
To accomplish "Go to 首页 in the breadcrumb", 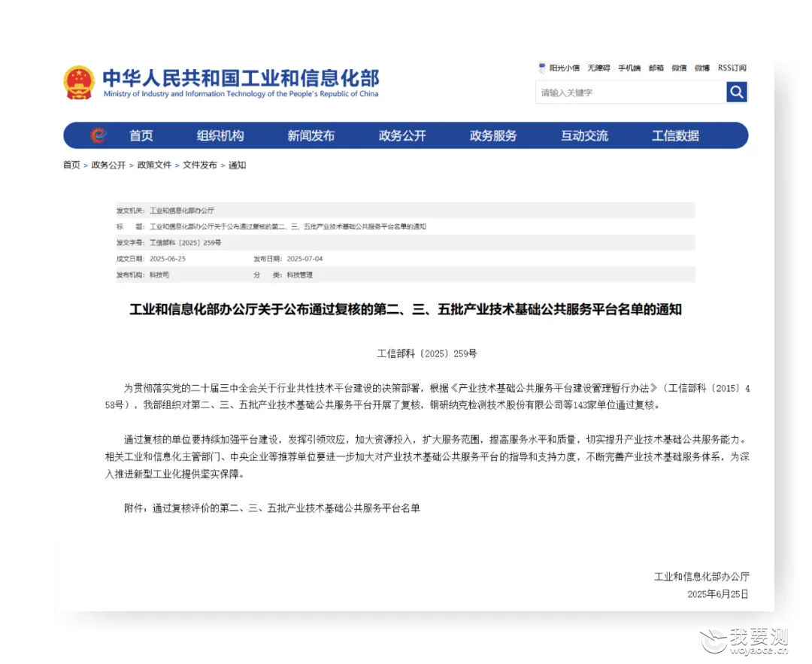I will pos(71,165).
